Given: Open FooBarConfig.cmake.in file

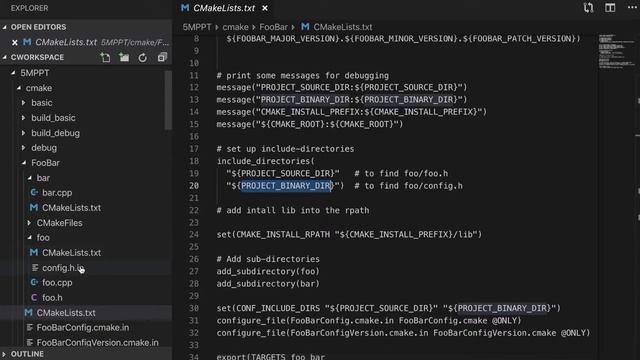Looking at the screenshot, I should tap(83, 328).
